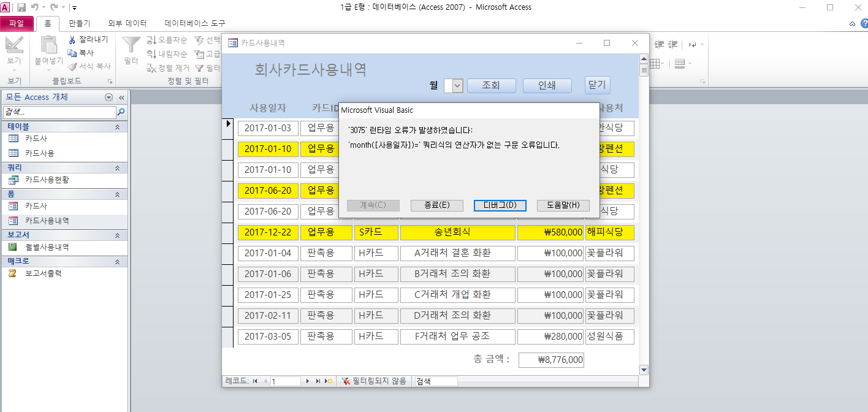Image resolution: width=868 pixels, height=412 pixels.
Task: Click the Save icon in quick access toolbar
Action: point(21,7)
